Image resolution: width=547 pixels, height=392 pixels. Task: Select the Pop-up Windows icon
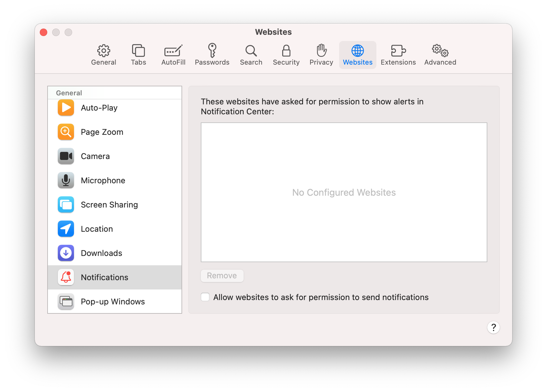click(66, 301)
